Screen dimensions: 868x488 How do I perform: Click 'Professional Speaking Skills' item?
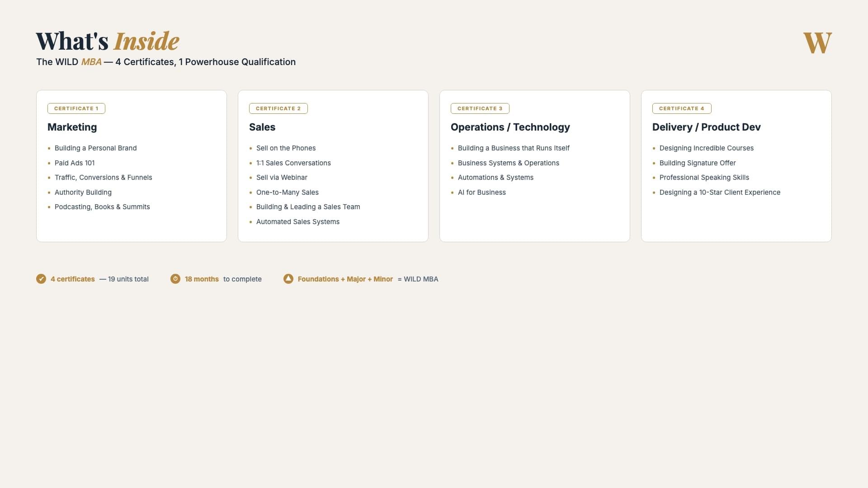click(704, 178)
